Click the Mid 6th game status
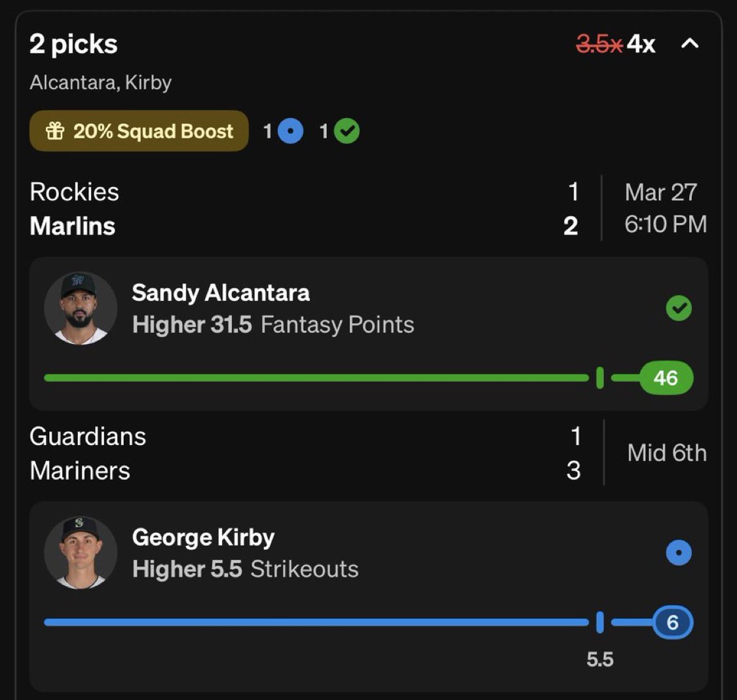 click(x=667, y=453)
